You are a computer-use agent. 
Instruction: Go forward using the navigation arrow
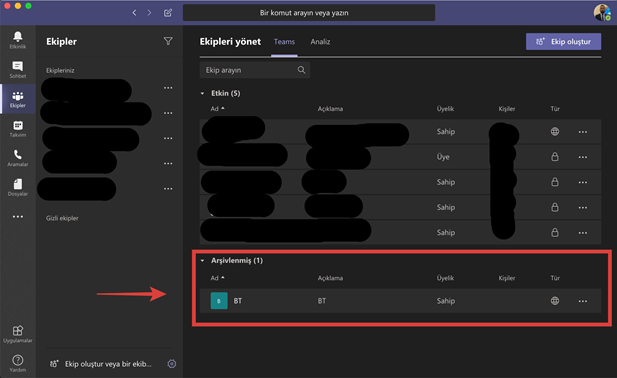pyautogui.click(x=150, y=13)
